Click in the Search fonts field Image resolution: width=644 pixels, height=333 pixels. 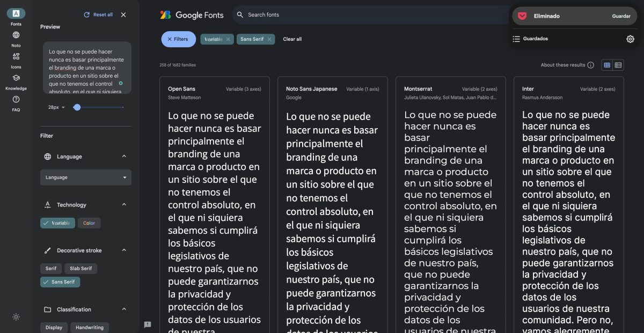(x=370, y=15)
